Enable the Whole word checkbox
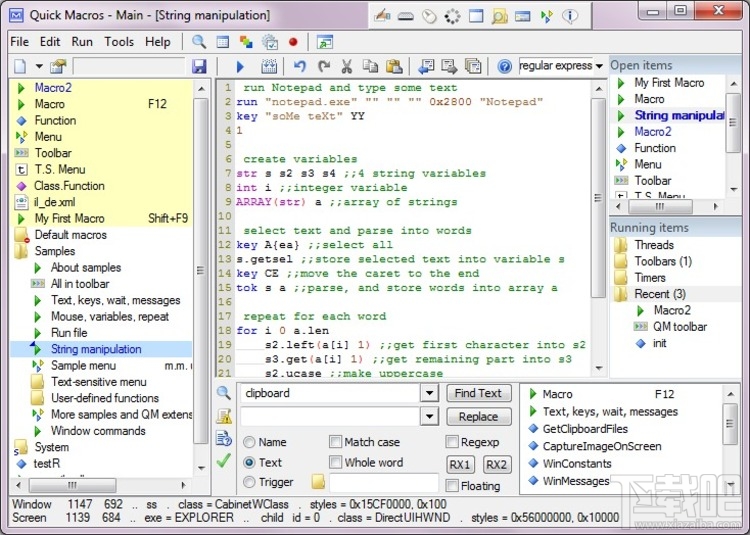This screenshot has height=535, width=750. click(x=336, y=462)
